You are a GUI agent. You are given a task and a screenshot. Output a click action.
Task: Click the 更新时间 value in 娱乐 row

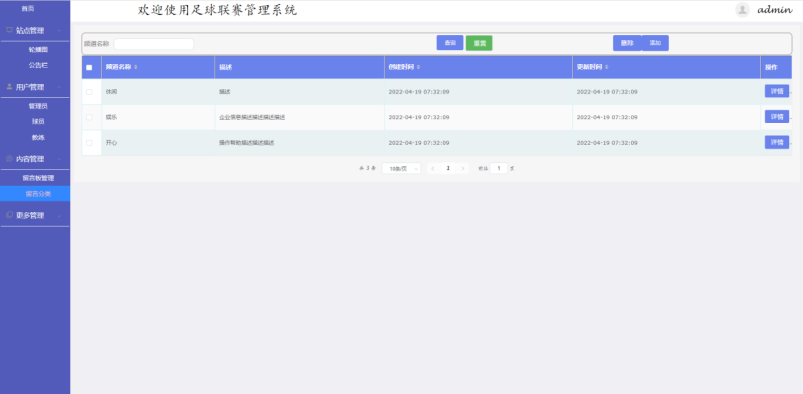coord(607,117)
